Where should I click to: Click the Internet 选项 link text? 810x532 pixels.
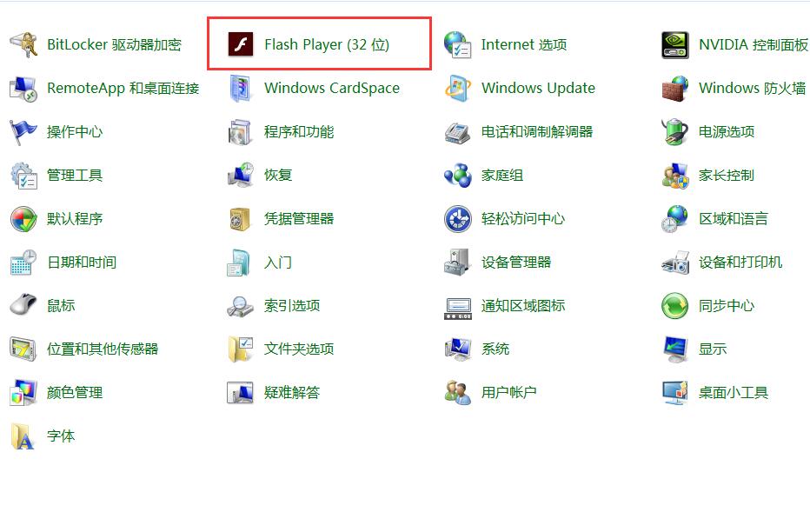tap(524, 44)
